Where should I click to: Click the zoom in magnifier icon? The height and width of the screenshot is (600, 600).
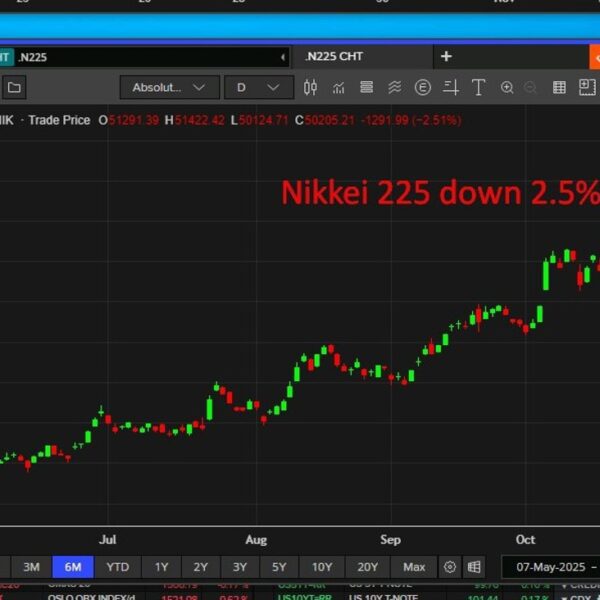pyautogui.click(x=507, y=88)
